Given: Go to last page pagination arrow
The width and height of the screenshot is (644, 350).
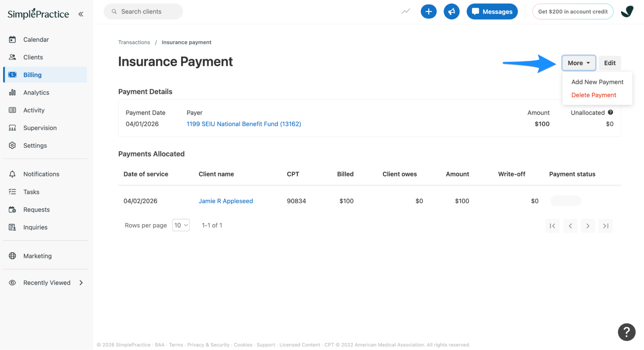Looking at the screenshot, I should 605,226.
